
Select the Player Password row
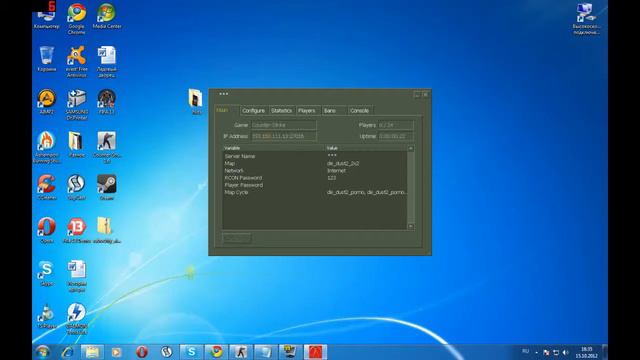click(315, 185)
